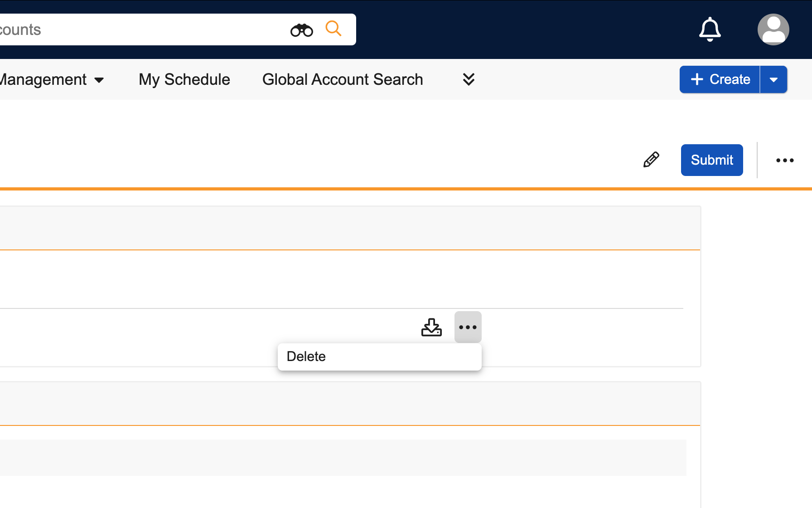The height and width of the screenshot is (508, 812).
Task: Click the pencil edit icon
Action: [651, 160]
